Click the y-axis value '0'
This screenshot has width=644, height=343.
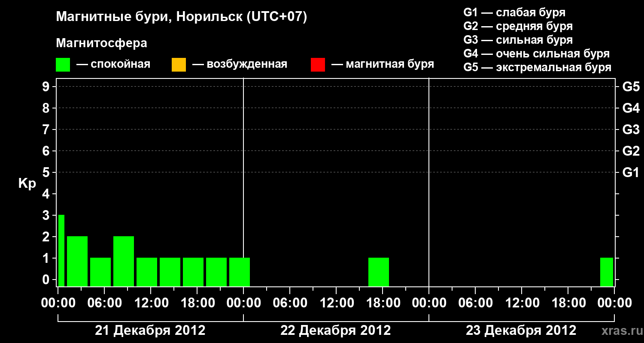coord(46,280)
